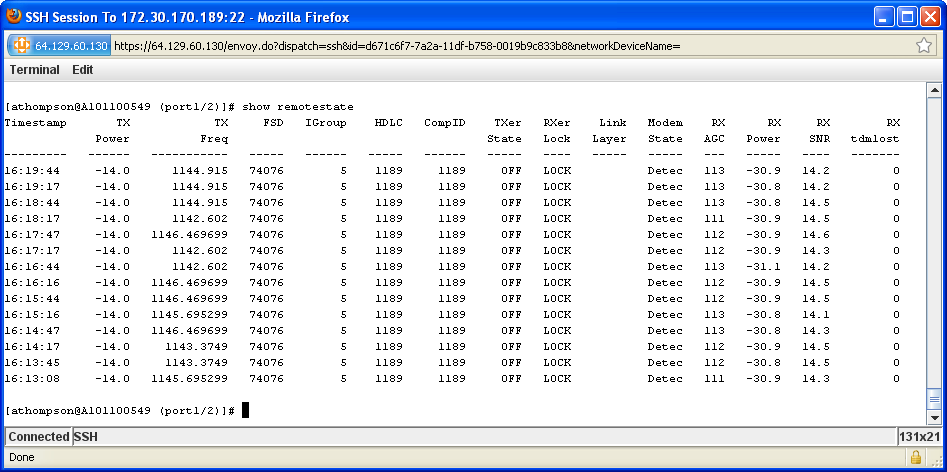The height and width of the screenshot is (472, 947).
Task: Maximize the Firefox window
Action: pyautogui.click(x=908, y=17)
